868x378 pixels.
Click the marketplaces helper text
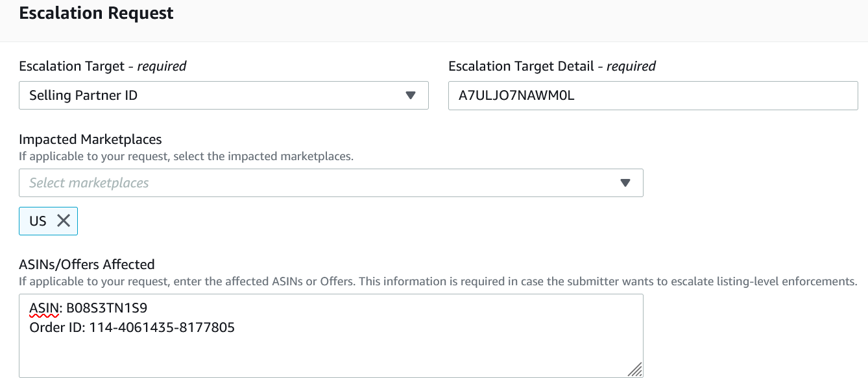(x=186, y=156)
